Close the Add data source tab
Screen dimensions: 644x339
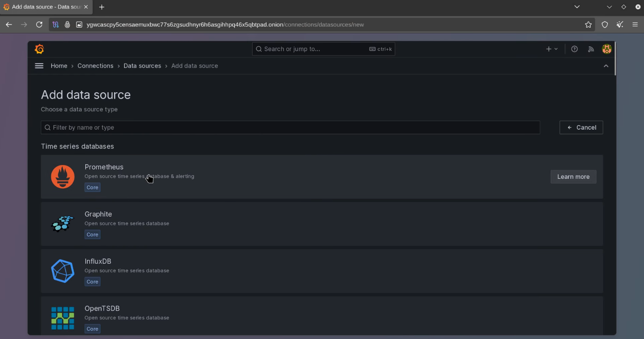point(86,7)
